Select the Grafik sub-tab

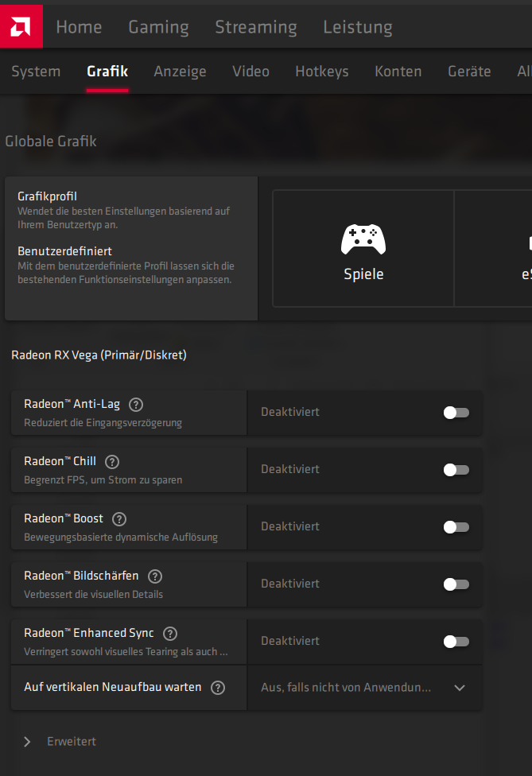coord(107,72)
